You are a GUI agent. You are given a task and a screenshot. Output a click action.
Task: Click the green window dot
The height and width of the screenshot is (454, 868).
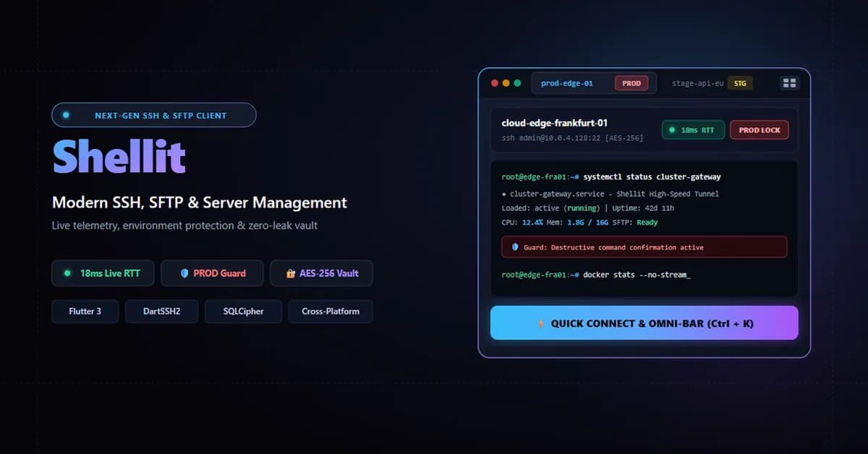tap(517, 83)
